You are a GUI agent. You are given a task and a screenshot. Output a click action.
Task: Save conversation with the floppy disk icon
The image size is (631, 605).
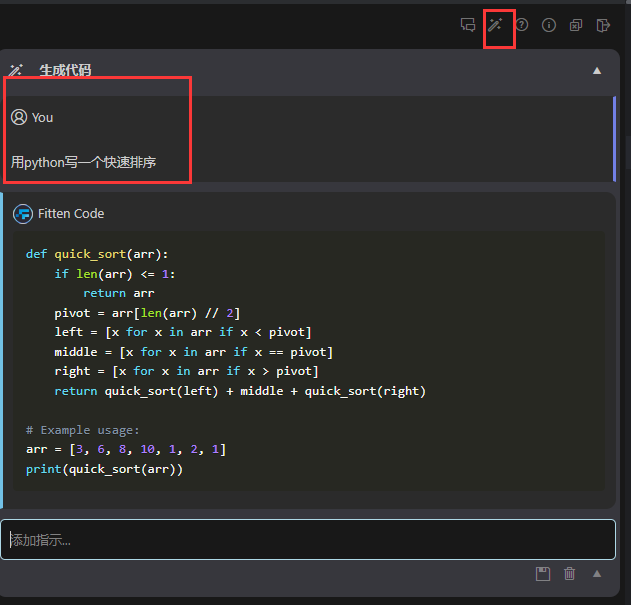tap(543, 573)
